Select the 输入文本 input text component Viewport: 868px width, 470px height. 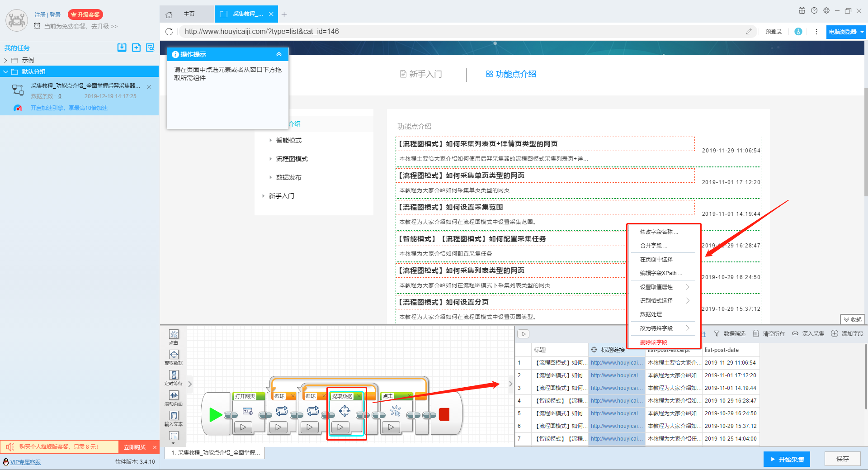coord(174,418)
